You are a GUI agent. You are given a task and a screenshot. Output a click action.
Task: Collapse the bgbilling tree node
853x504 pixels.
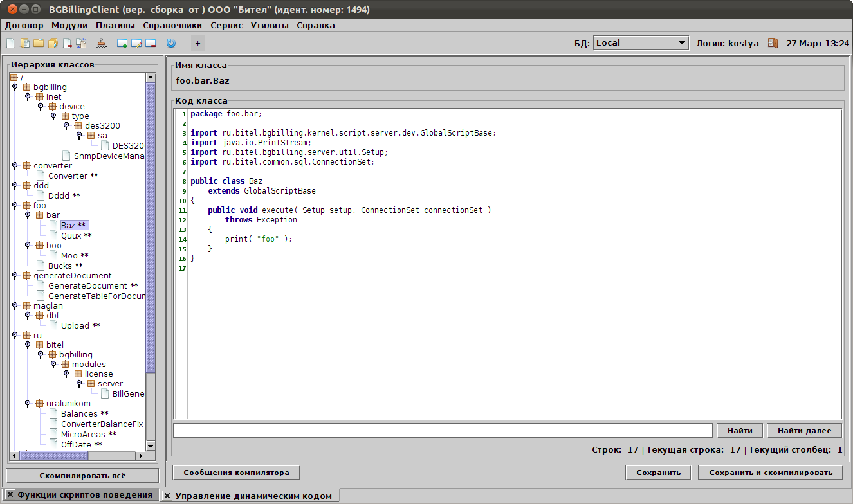(x=15, y=87)
